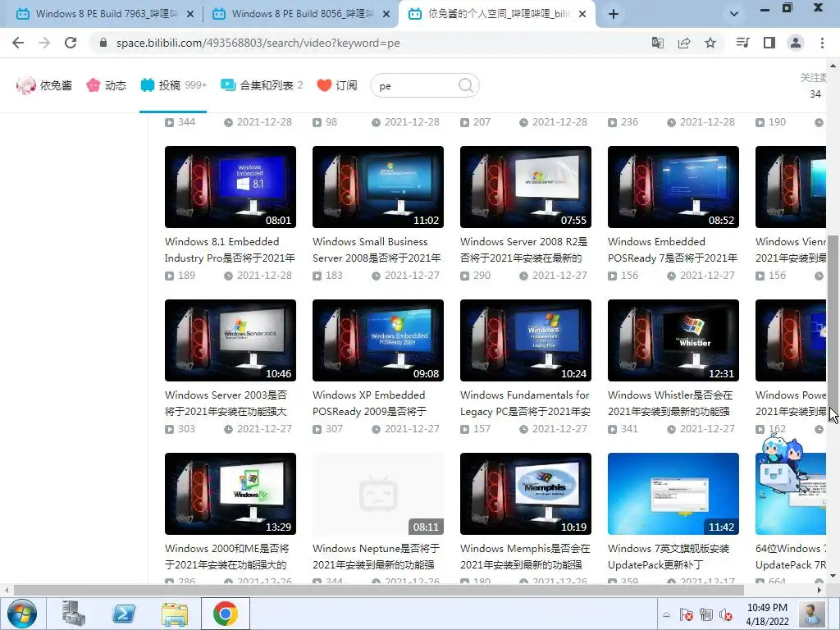This screenshot has height=630, width=840.
Task: Open the 合集和列表 tab
Action: coord(262,85)
